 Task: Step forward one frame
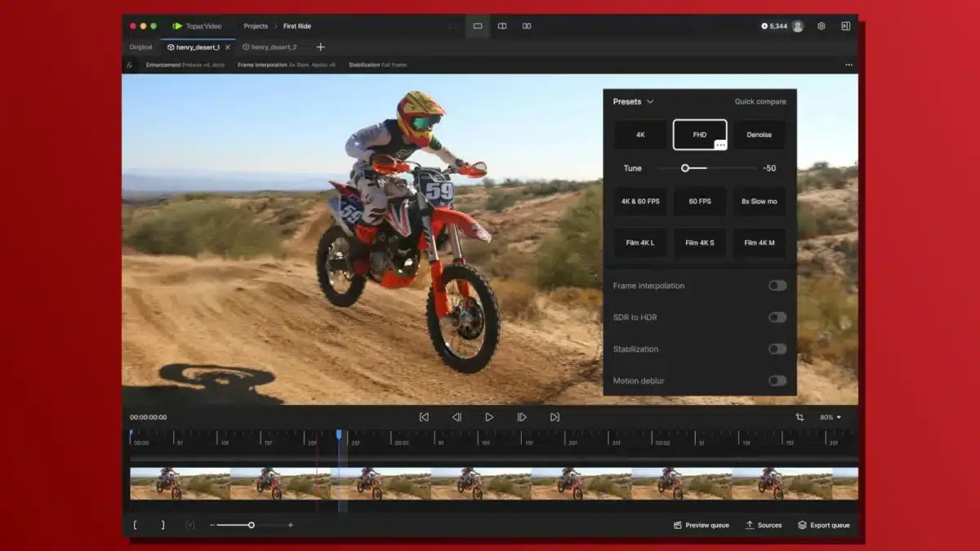coord(522,417)
